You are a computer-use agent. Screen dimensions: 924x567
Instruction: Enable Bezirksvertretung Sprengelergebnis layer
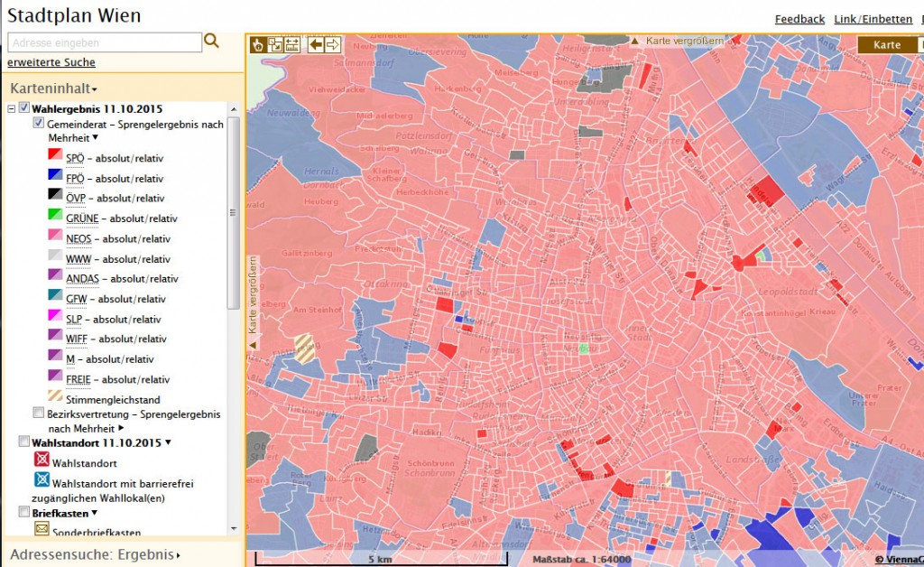tap(38, 413)
